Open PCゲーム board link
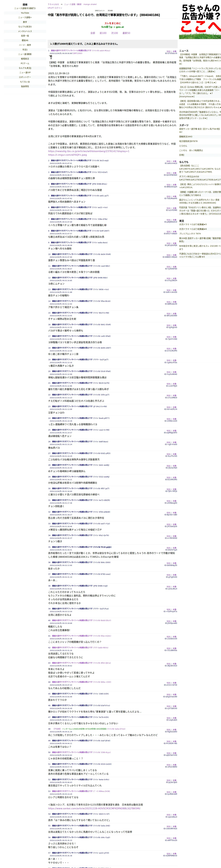This screenshot has height=868, width=221. [25, 63]
